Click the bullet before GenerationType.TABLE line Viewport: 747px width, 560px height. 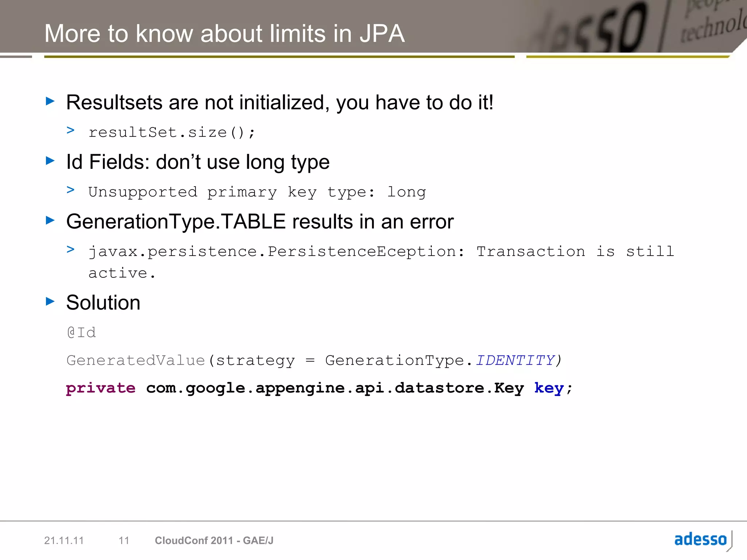50,220
